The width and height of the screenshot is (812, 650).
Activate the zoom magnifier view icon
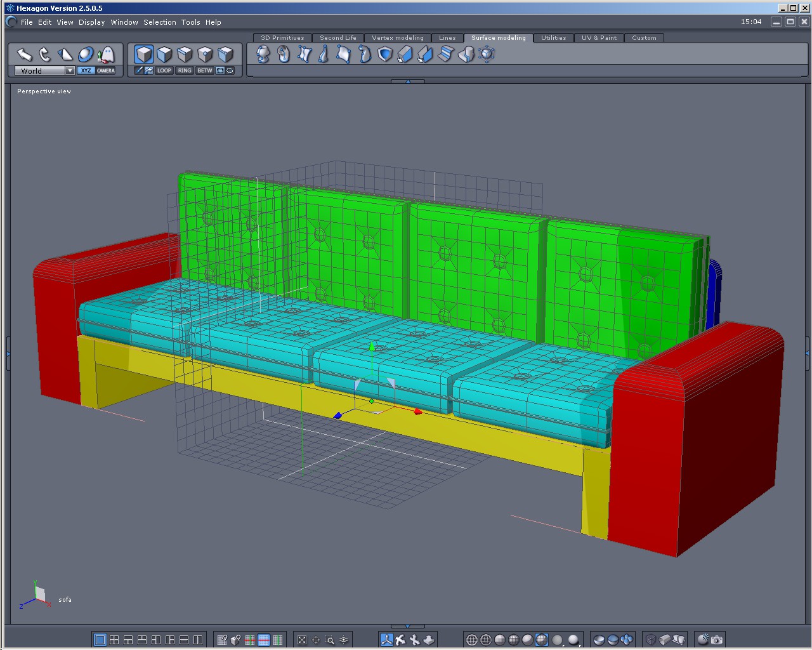click(x=330, y=640)
